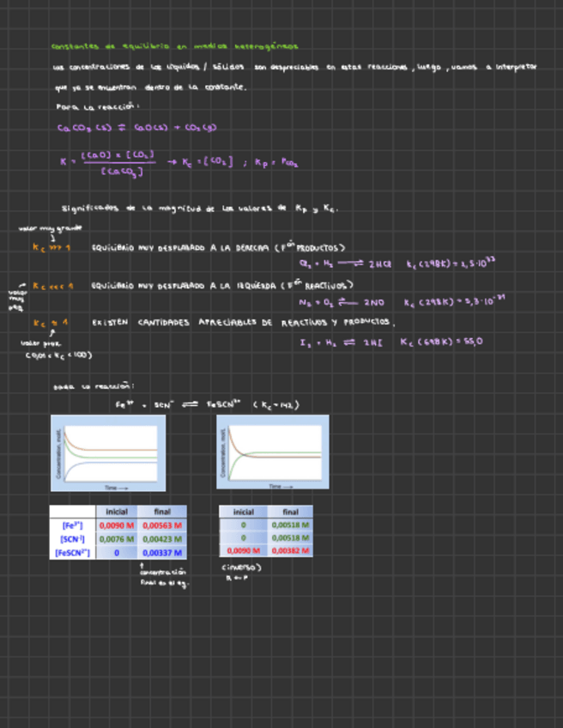Click the Fe3+ + SCN- reaction equation
Viewport: 563px width, 728px height.
pos(208,404)
